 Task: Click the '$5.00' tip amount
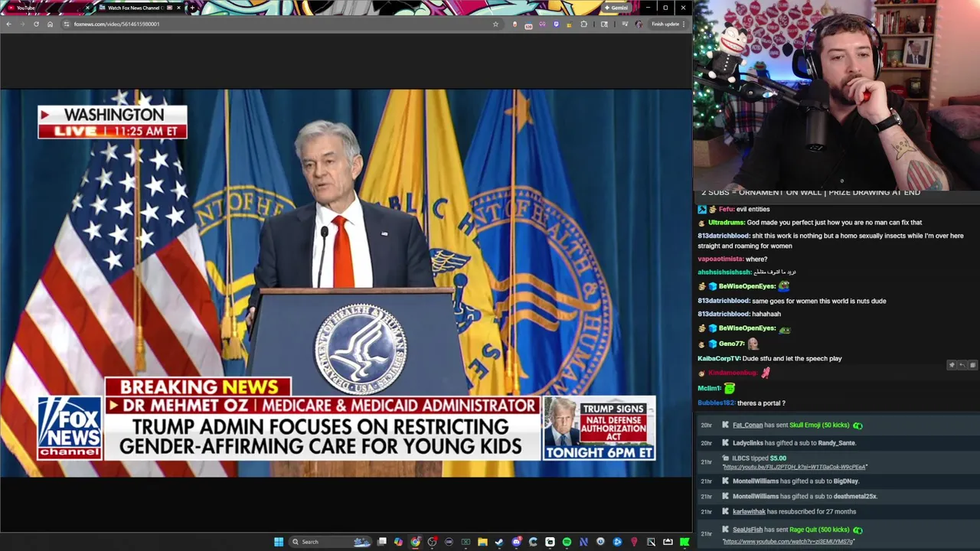point(778,458)
